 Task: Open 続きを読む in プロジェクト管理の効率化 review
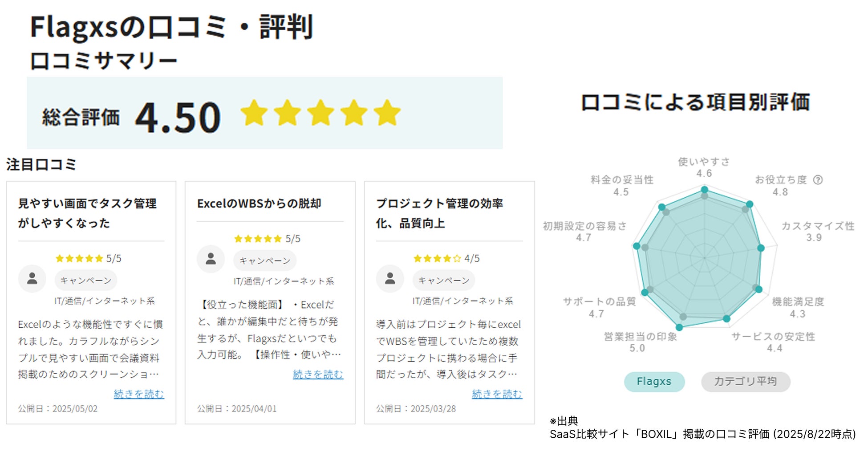coord(497,394)
